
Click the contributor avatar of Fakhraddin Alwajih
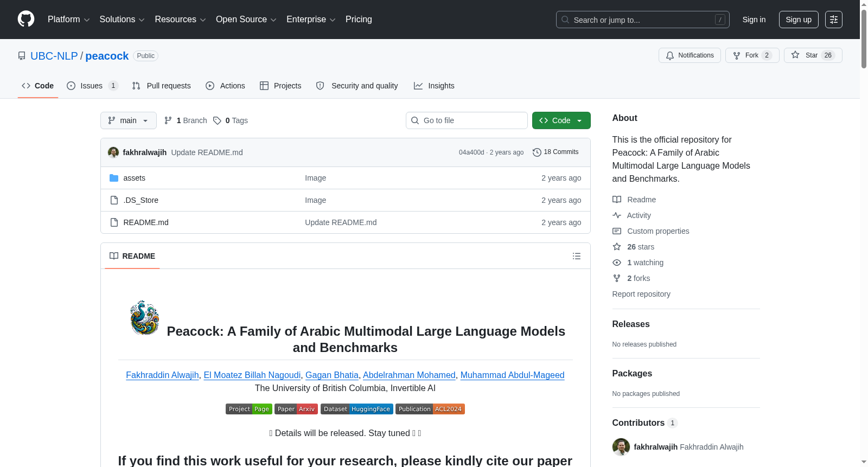[621, 447]
